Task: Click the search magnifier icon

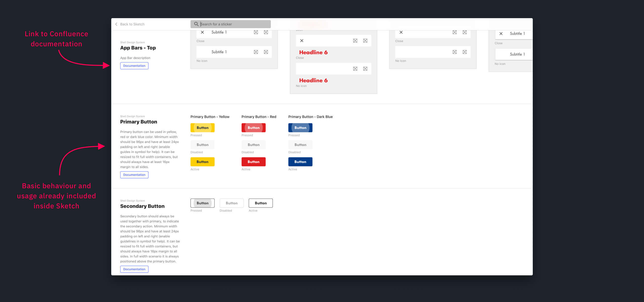Action: (x=196, y=24)
